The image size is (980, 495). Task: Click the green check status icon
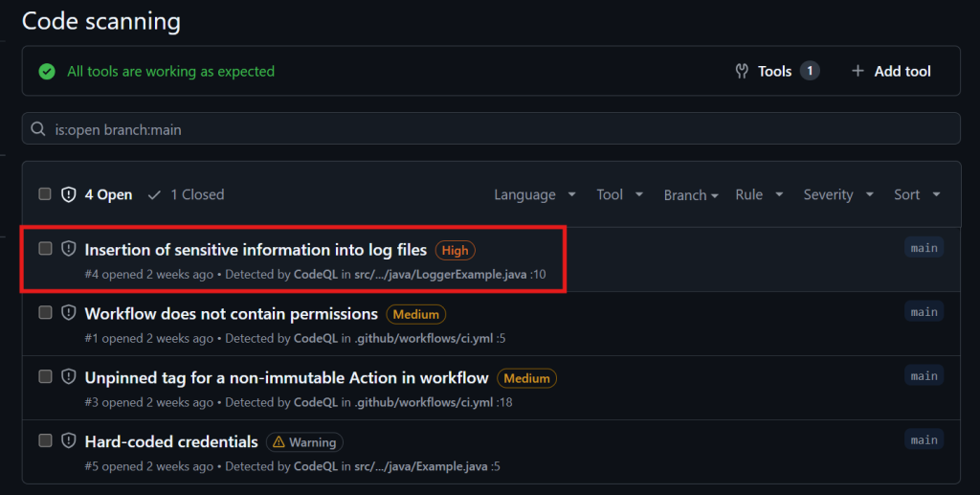point(47,72)
